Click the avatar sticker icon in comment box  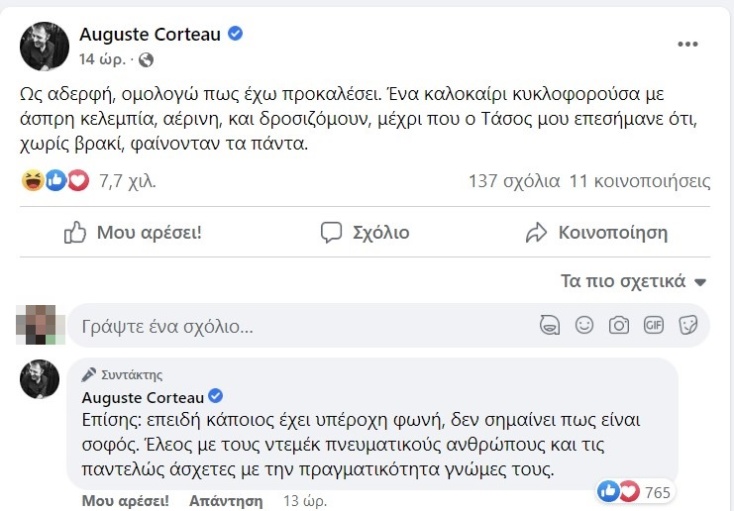click(548, 325)
